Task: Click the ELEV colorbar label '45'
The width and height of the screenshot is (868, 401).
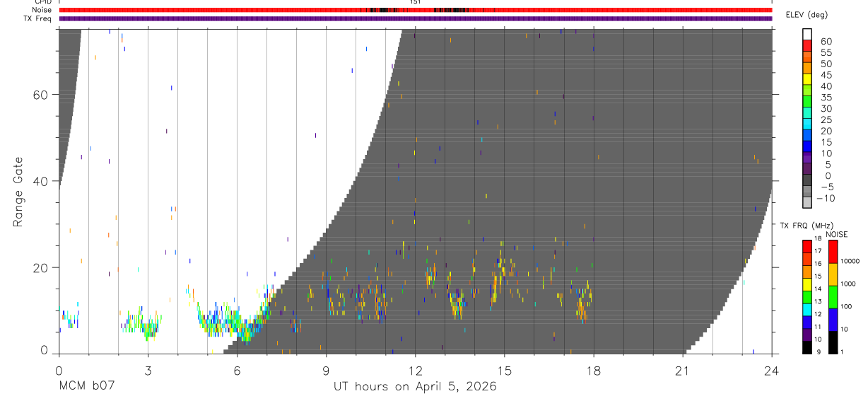Action: tap(825, 75)
